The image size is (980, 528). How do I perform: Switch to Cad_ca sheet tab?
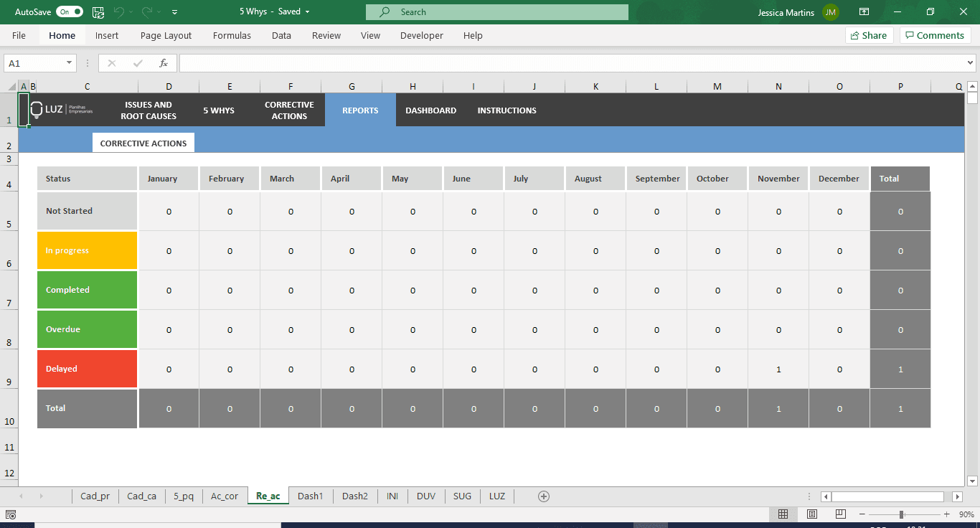point(141,496)
